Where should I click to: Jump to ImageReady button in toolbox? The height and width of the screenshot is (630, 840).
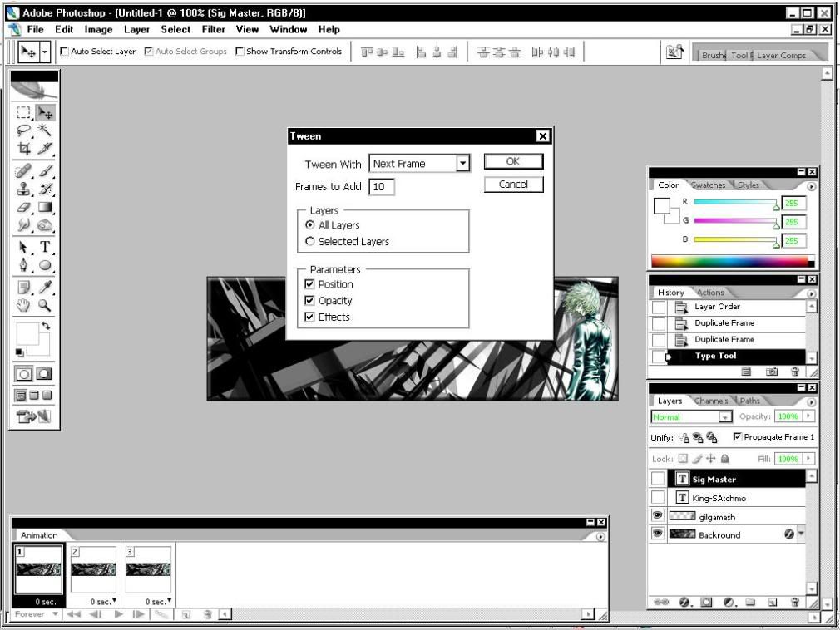(33, 416)
